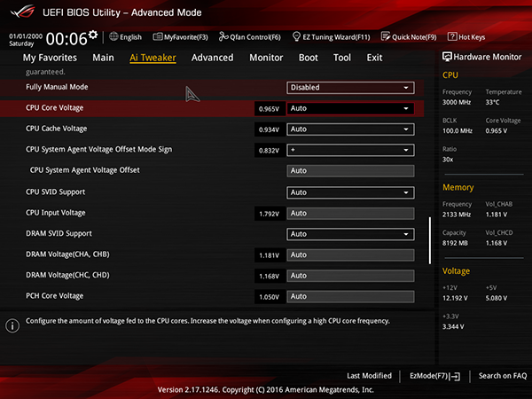Click CPU System Agent Voltage Offset field
Image resolution: width=532 pixels, height=399 pixels.
[x=350, y=170]
